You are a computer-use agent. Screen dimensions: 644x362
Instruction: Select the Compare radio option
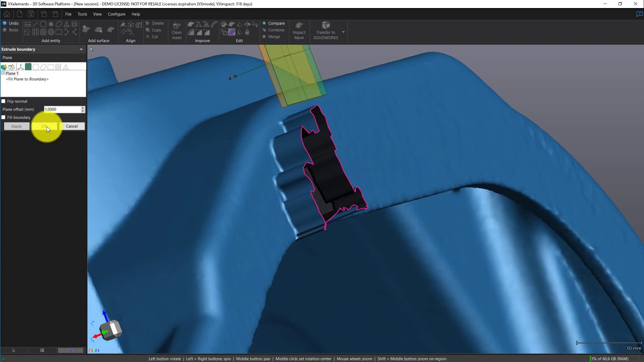click(265, 23)
